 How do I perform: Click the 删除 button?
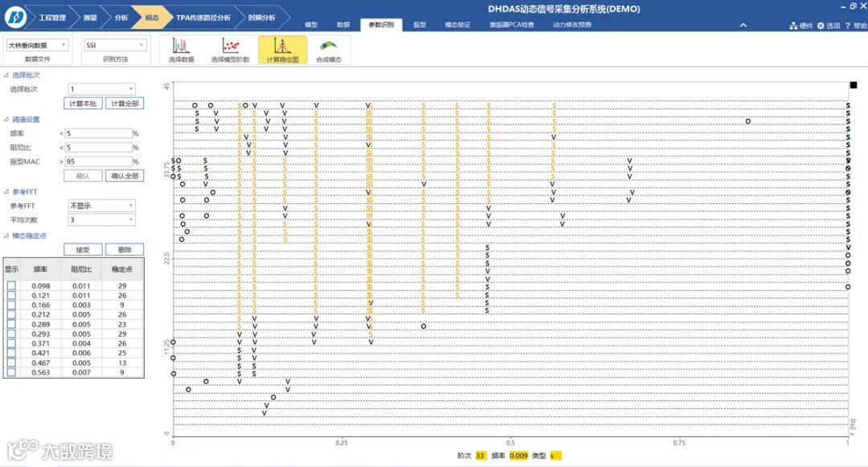(x=125, y=249)
